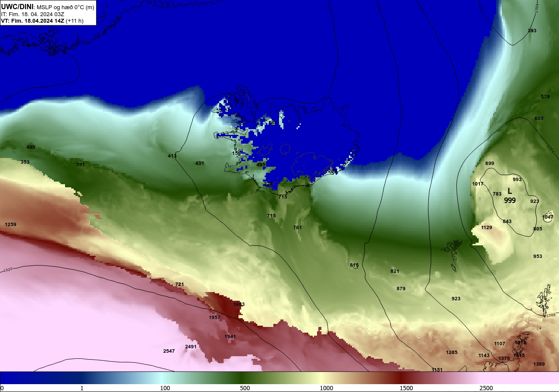Click the map value 821
This screenshot has height=392, width=559.
[395, 271]
